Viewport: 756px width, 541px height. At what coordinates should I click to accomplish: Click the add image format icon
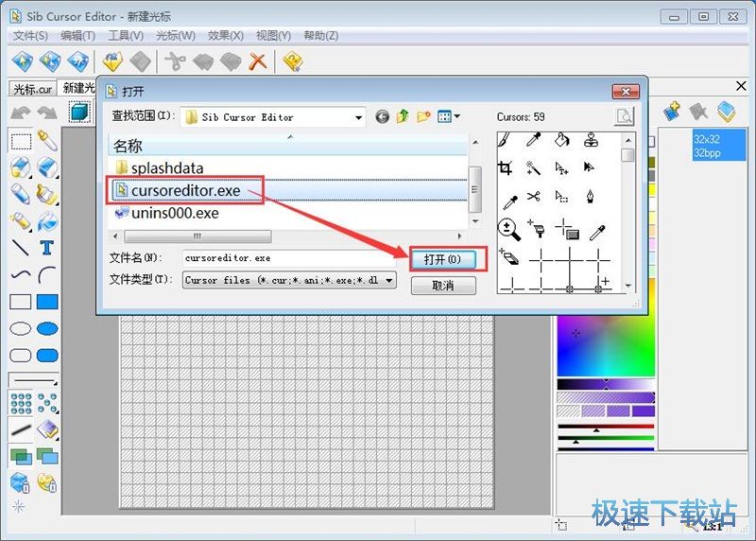click(x=671, y=112)
